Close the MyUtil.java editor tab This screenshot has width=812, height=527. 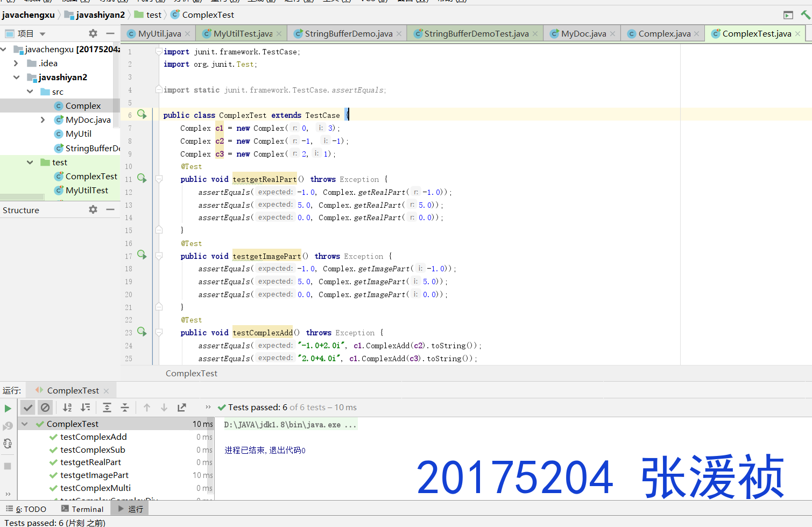[x=187, y=34]
